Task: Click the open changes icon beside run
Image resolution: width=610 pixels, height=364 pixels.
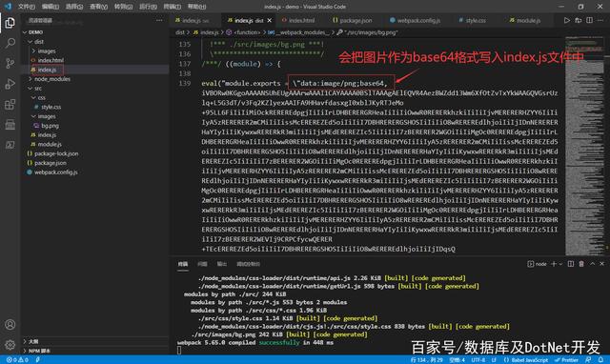Action: [579, 20]
